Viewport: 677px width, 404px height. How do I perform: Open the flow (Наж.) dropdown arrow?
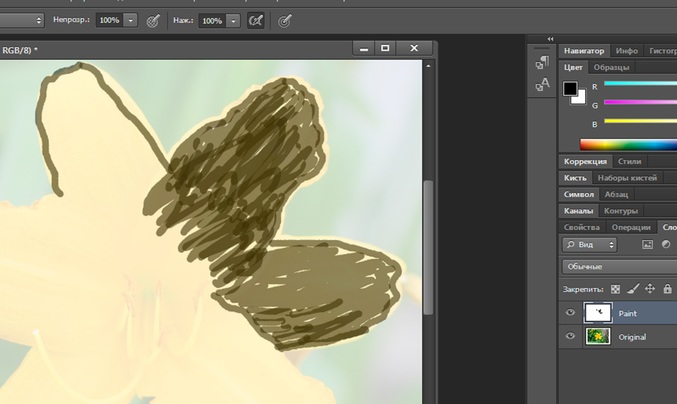233,20
